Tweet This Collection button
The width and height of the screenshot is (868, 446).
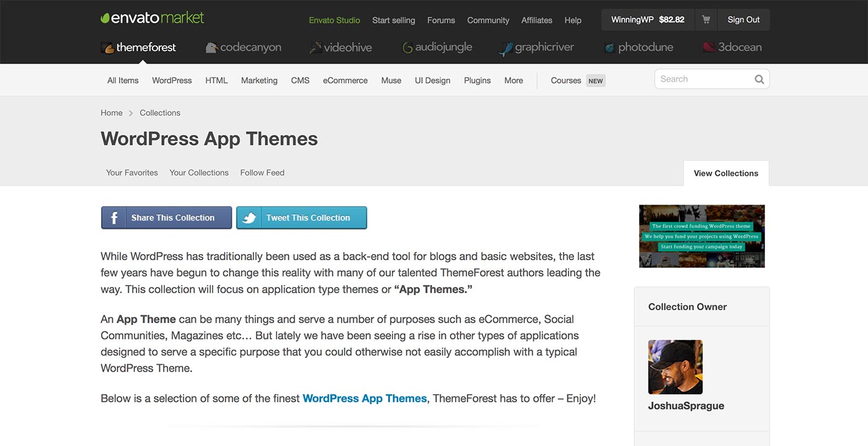pyautogui.click(x=302, y=217)
